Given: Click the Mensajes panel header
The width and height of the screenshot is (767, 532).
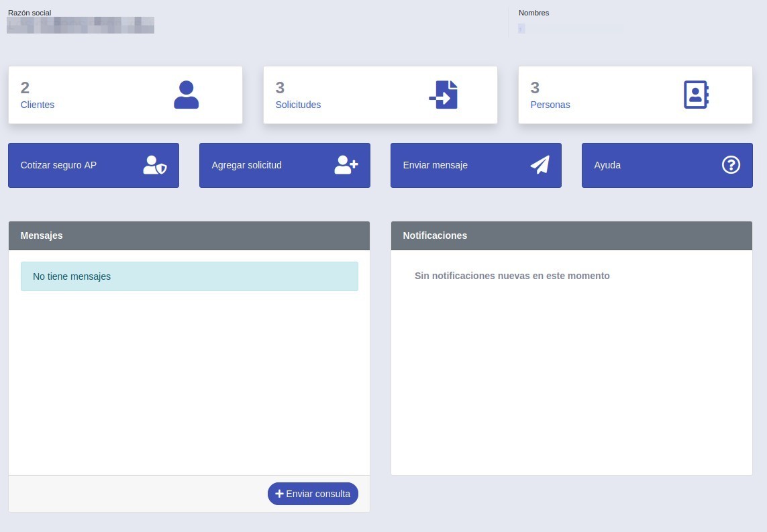Looking at the screenshot, I should pos(189,235).
